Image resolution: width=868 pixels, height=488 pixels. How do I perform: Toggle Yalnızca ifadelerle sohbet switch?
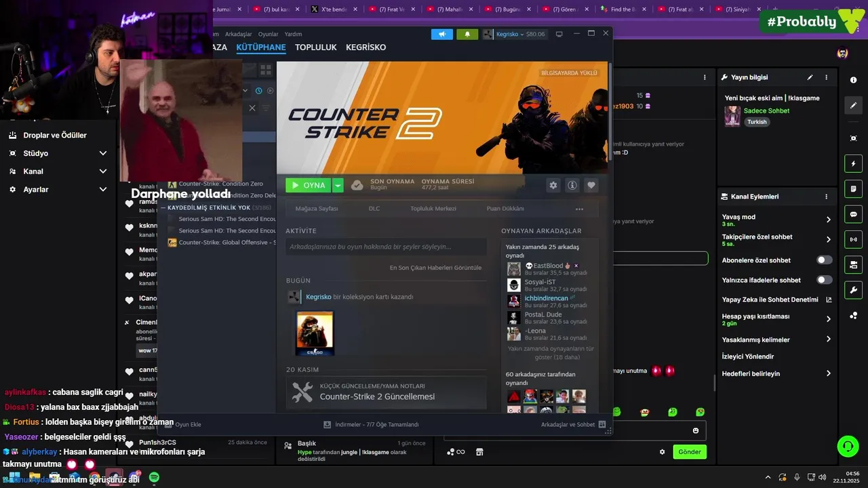(x=825, y=280)
